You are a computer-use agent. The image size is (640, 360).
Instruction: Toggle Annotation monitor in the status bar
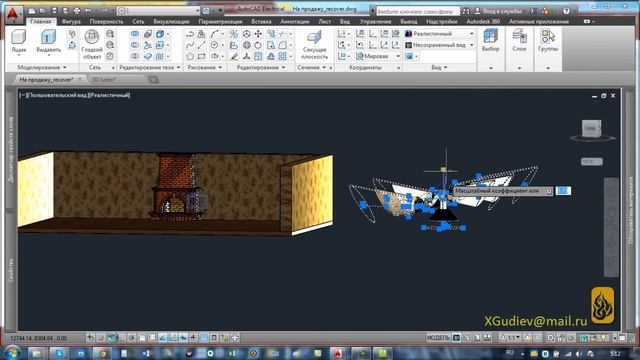[235, 338]
